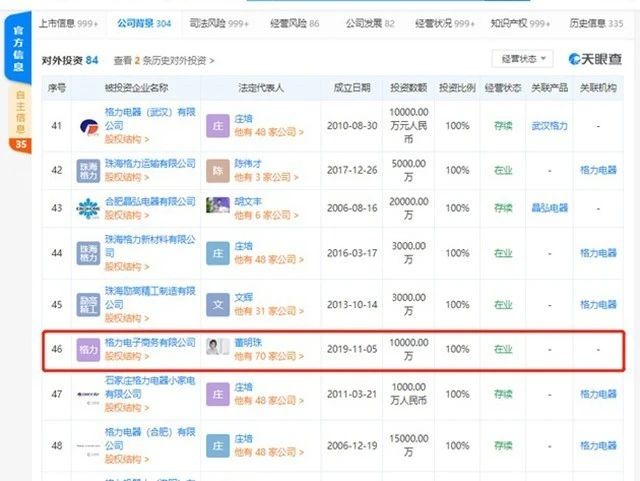Click the 格力电子商务 purple logo icon
Image resolution: width=640 pixels, height=481 pixels.
point(88,350)
